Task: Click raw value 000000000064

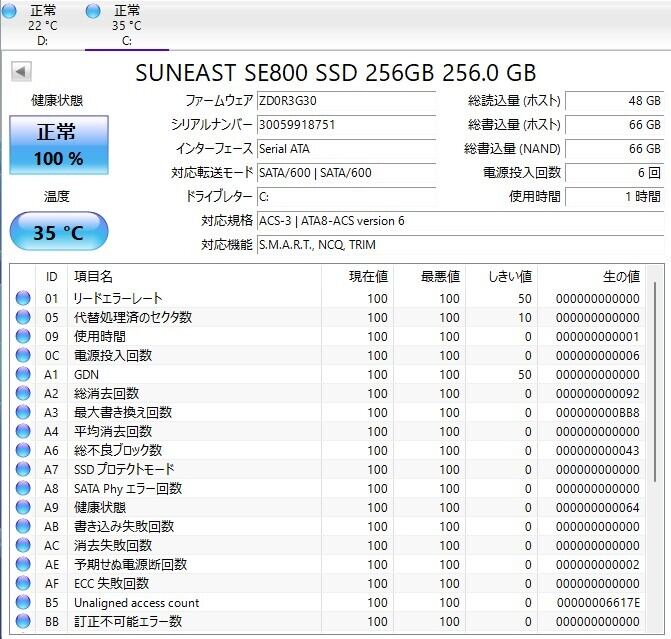Action: coord(598,508)
